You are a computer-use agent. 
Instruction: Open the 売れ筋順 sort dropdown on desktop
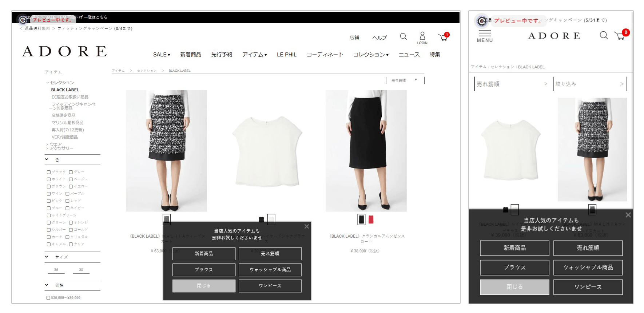click(x=405, y=80)
